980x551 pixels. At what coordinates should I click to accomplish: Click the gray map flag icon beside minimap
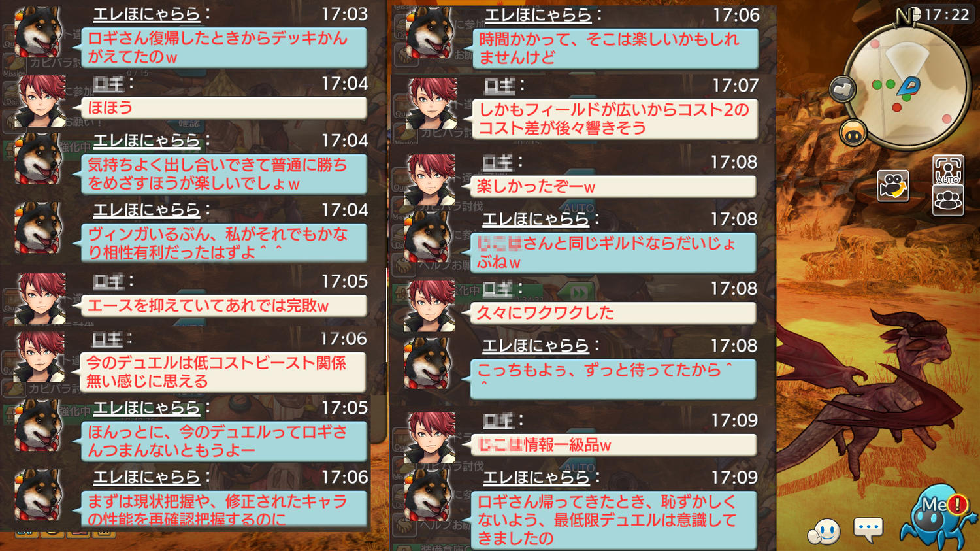[843, 89]
